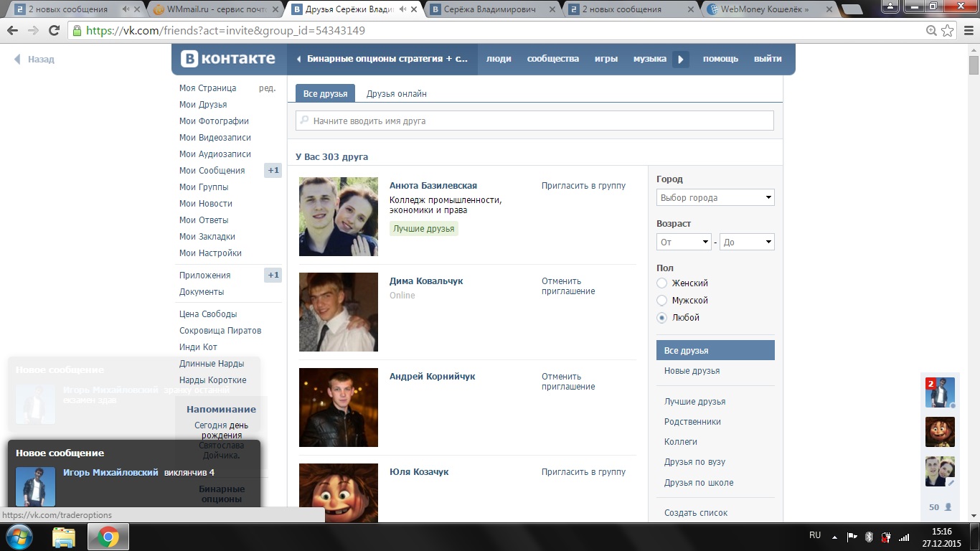Click the VKontakte logo in header
Viewport: 980px width, 551px height.
(x=227, y=59)
